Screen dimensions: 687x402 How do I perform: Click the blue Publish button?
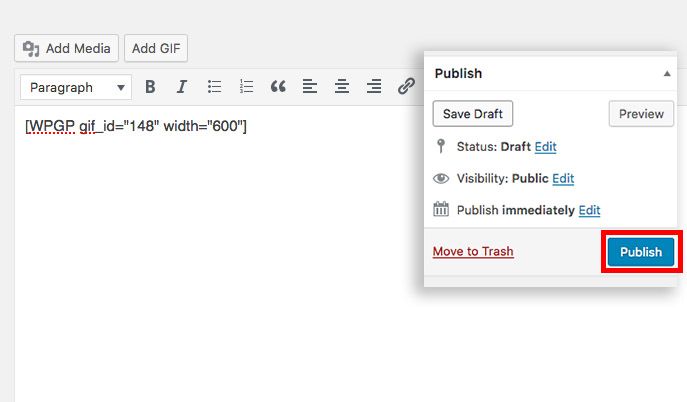(x=641, y=252)
